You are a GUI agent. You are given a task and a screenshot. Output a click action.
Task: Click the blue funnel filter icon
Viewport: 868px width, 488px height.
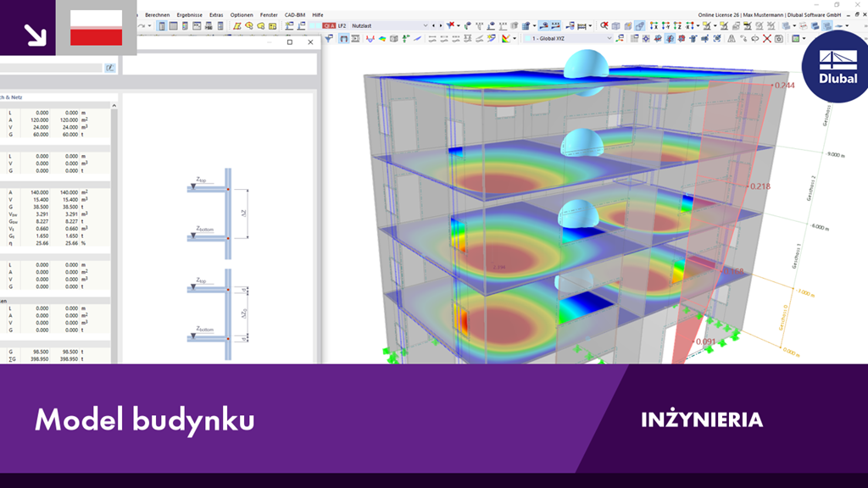(x=329, y=38)
